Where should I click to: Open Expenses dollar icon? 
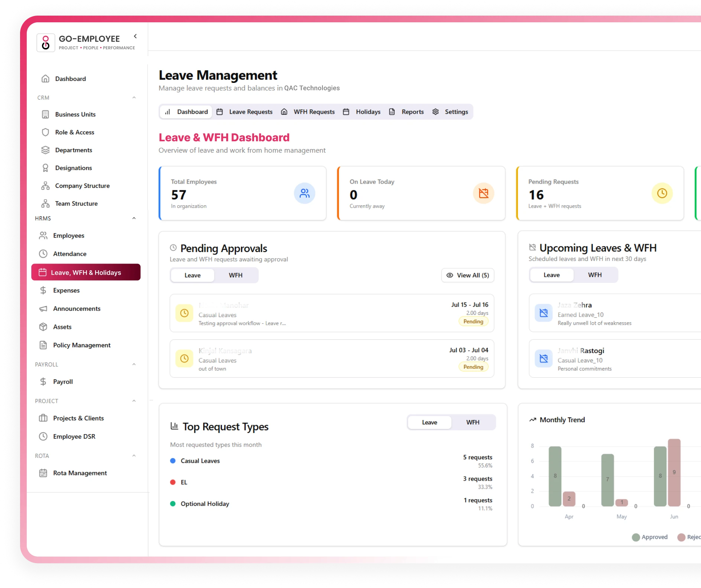(x=43, y=290)
